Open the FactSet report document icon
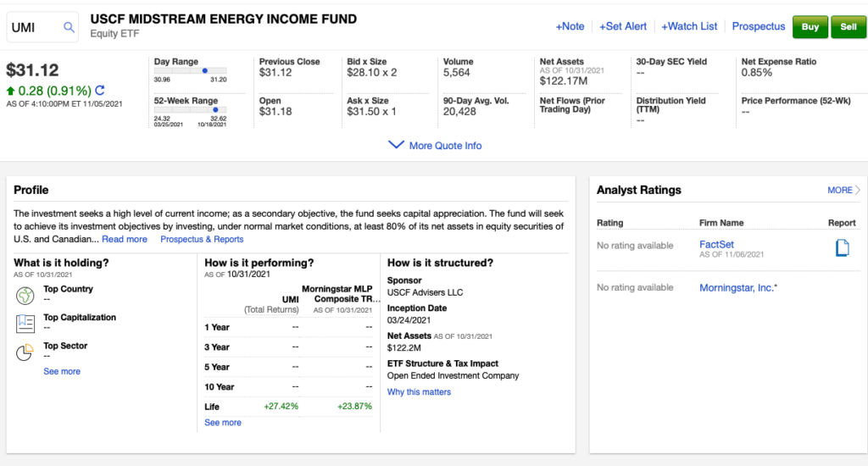This screenshot has height=466, width=868. click(x=842, y=248)
